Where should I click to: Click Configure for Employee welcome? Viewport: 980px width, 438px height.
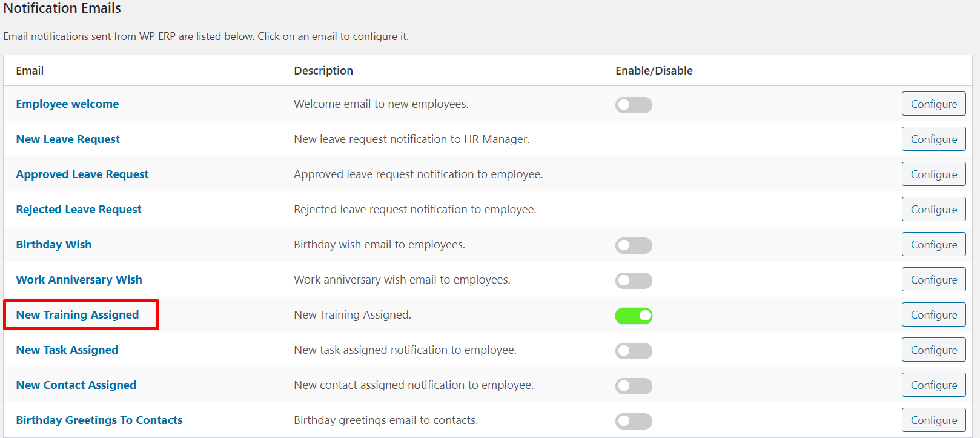click(933, 104)
